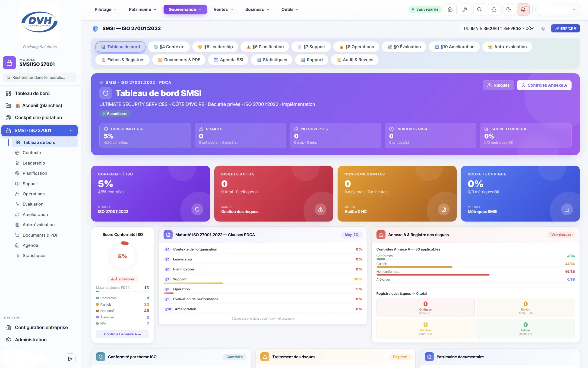Open the user profile dropdown at top right
588x368 pixels.
(558, 10)
